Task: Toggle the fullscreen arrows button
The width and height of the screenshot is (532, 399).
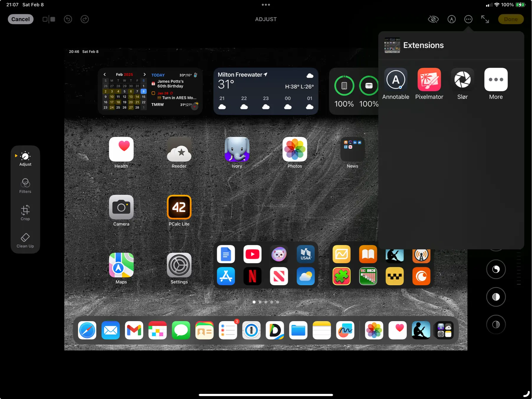Action: 485,19
